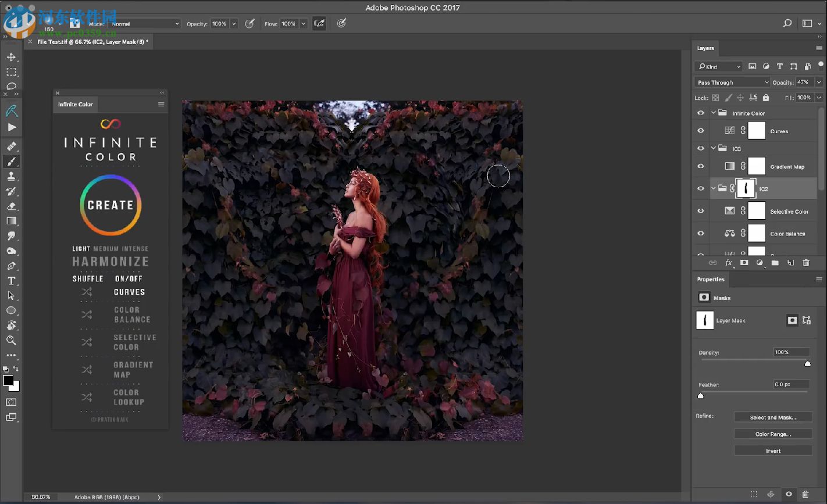Switch to the Layers panel tab

tap(705, 48)
